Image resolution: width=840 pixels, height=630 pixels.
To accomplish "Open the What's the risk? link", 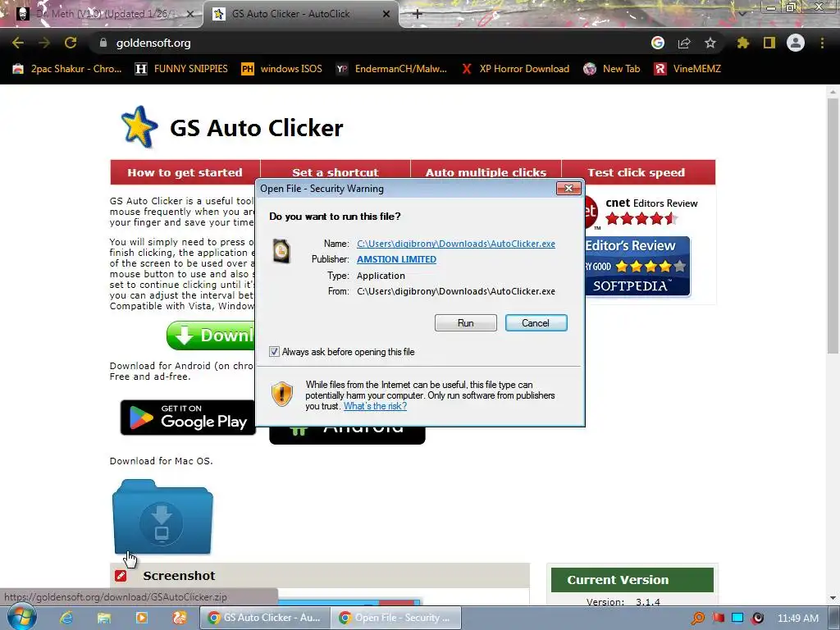I will pos(375,406).
